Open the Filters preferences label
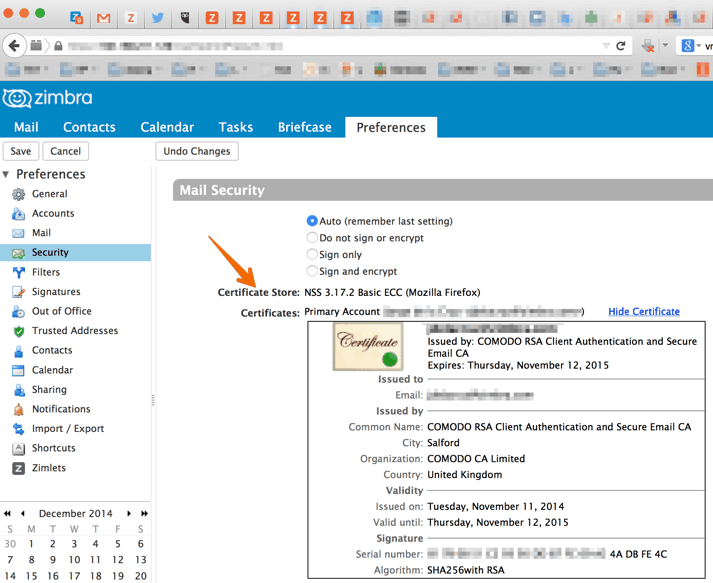Viewport: 713px width, 583px height. [x=46, y=272]
